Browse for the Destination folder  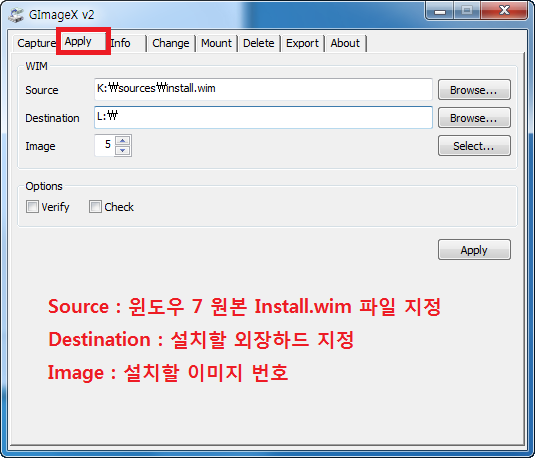[474, 118]
